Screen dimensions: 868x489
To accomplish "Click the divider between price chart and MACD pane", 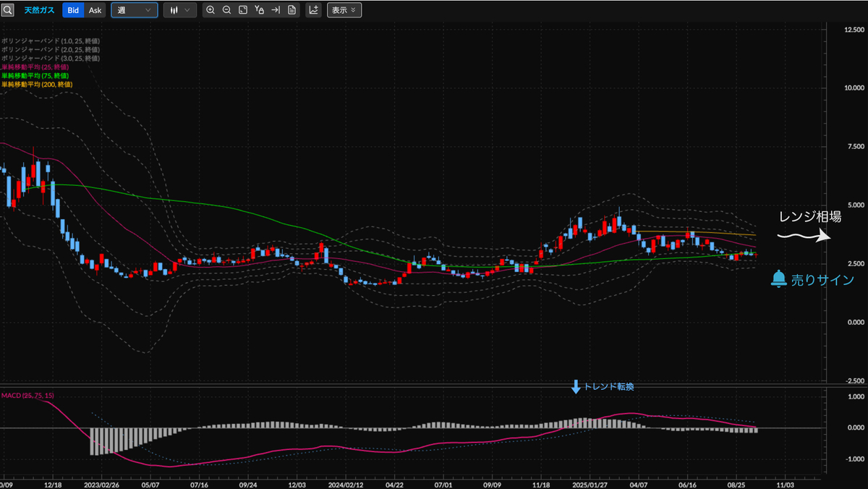I will pos(434,387).
